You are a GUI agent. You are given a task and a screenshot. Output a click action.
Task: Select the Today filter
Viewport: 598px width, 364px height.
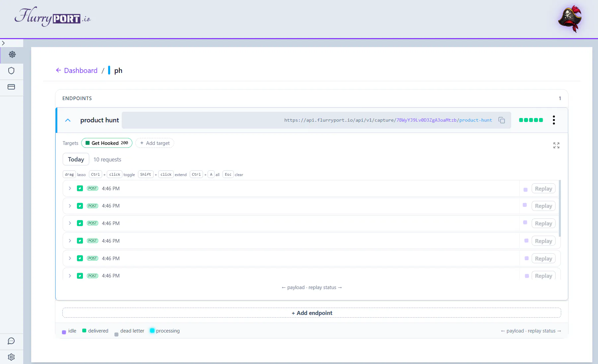[x=76, y=159]
